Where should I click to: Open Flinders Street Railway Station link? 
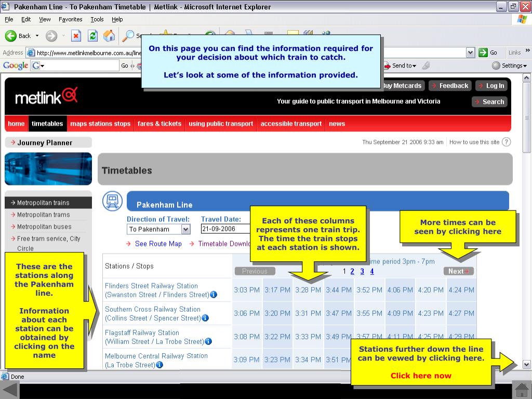coord(157,290)
